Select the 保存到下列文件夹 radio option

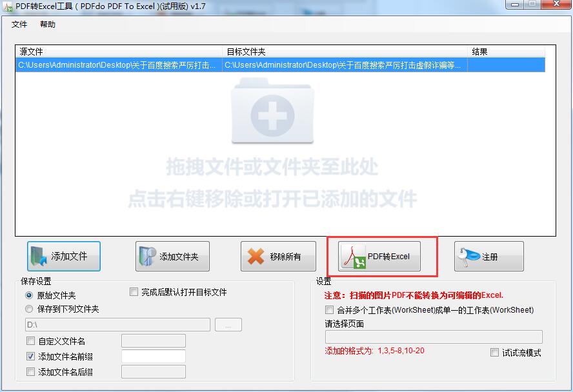(x=29, y=309)
